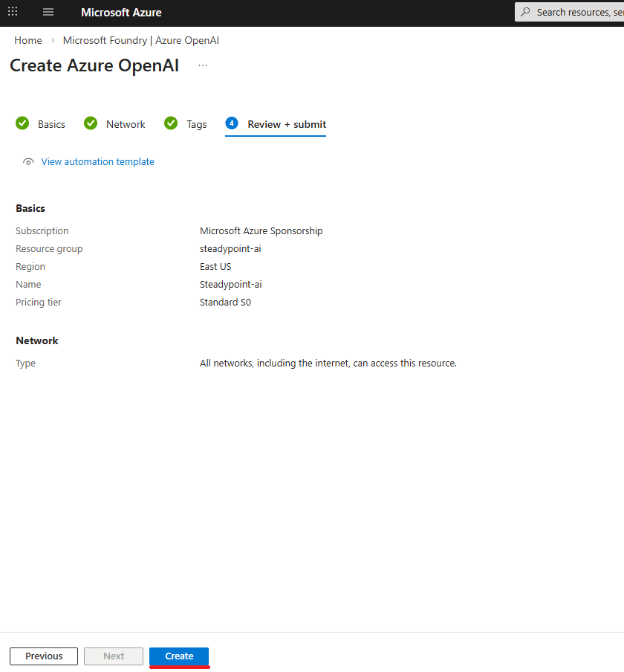This screenshot has width=624, height=672.
Task: Click the green checkmark next to Tags
Action: pyautogui.click(x=171, y=123)
